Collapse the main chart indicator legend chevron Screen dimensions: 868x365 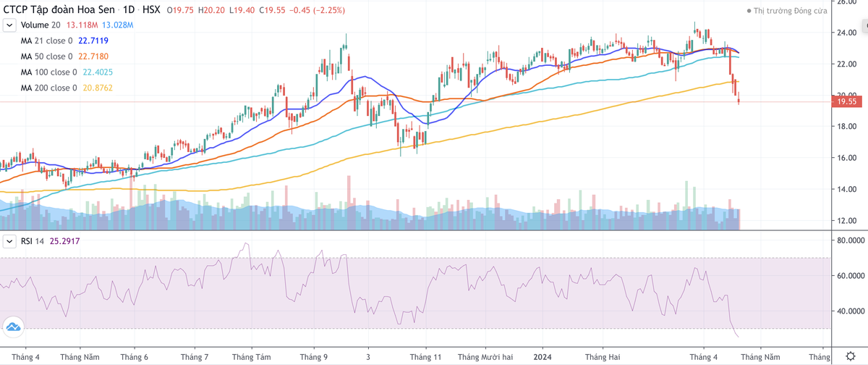tap(9, 25)
